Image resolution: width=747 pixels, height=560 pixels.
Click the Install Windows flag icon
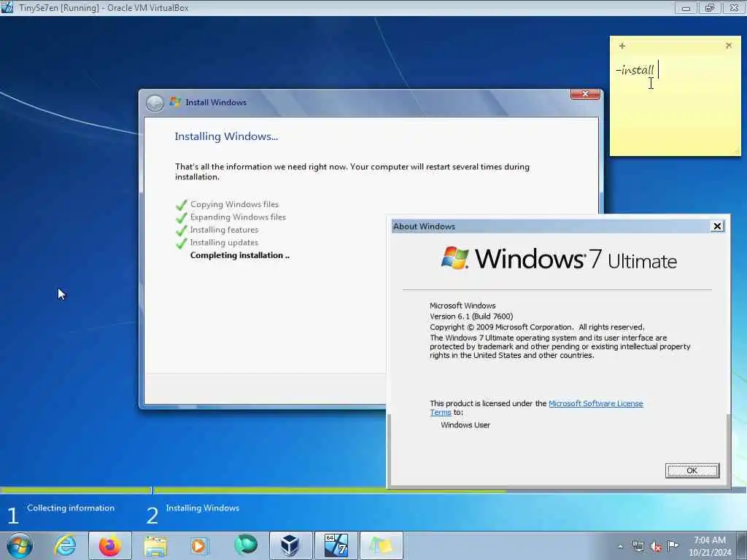tap(175, 102)
